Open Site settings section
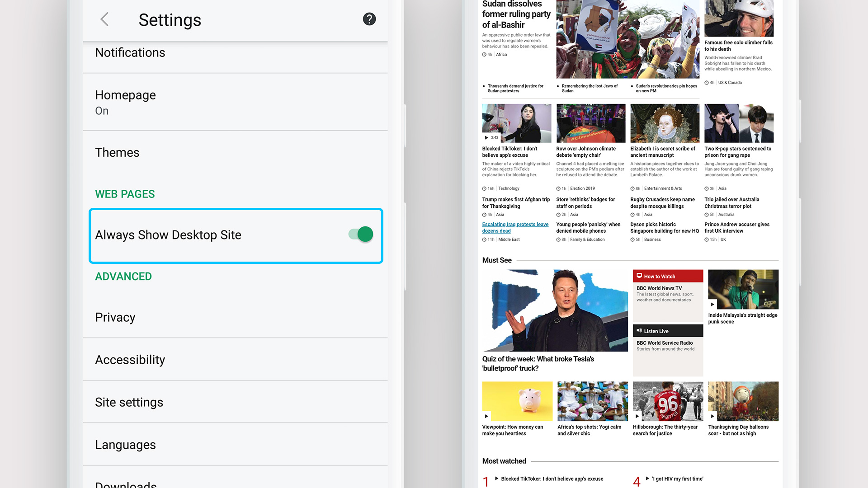Screen dimensions: 868x488 pyautogui.click(x=130, y=402)
